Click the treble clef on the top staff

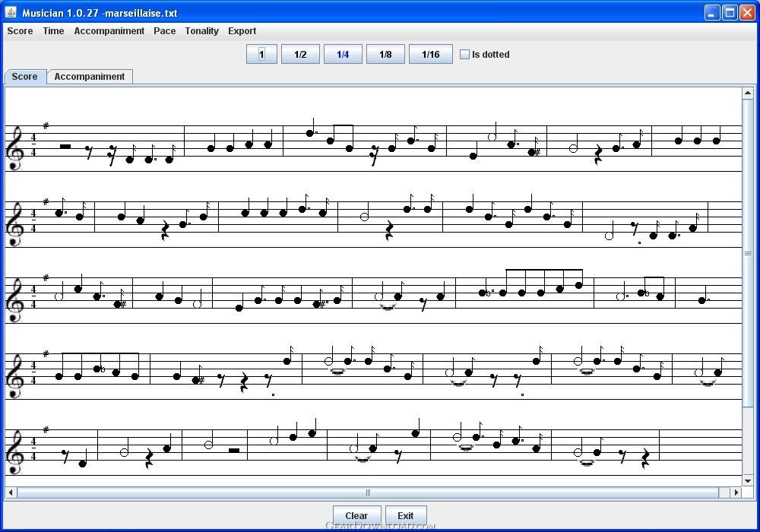point(15,148)
